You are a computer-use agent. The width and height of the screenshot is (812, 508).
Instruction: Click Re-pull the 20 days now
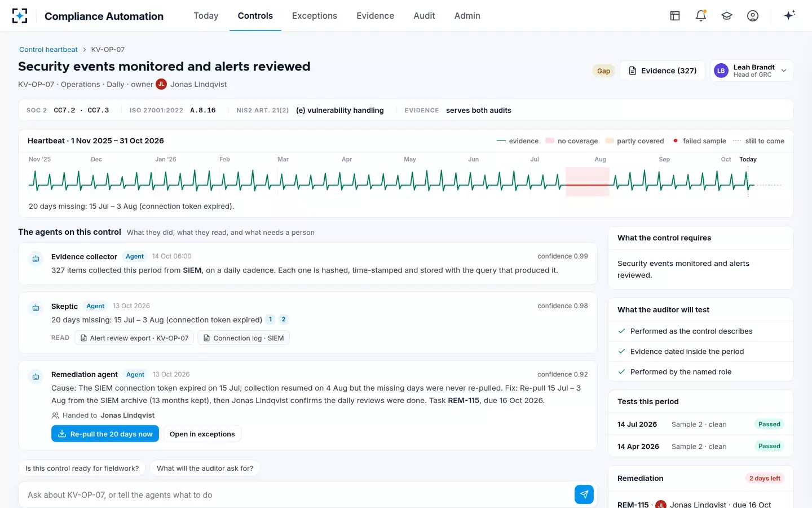click(x=105, y=433)
